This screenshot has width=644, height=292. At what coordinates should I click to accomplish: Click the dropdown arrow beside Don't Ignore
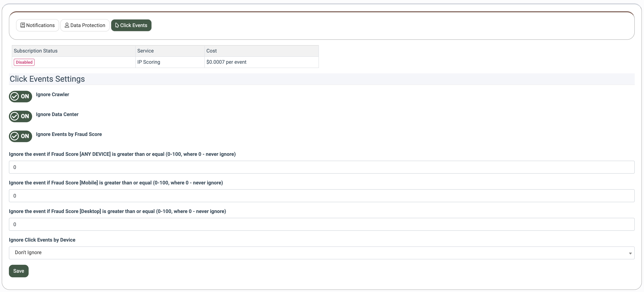[x=630, y=253]
